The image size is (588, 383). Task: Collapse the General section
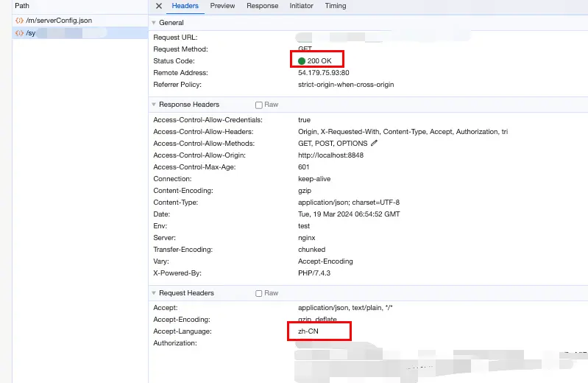154,23
